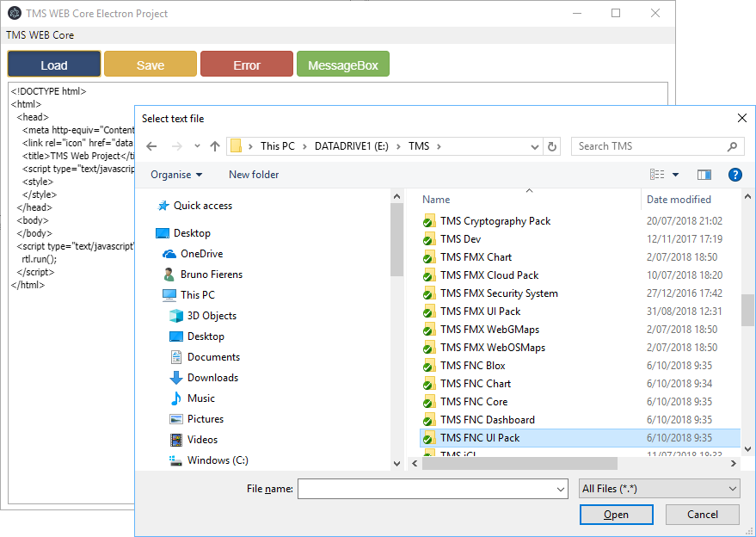Toggle the preview pane icon
The height and width of the screenshot is (537, 756).
(704, 175)
